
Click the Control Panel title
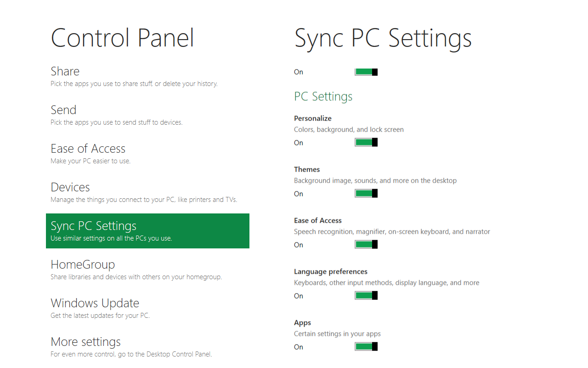123,38
